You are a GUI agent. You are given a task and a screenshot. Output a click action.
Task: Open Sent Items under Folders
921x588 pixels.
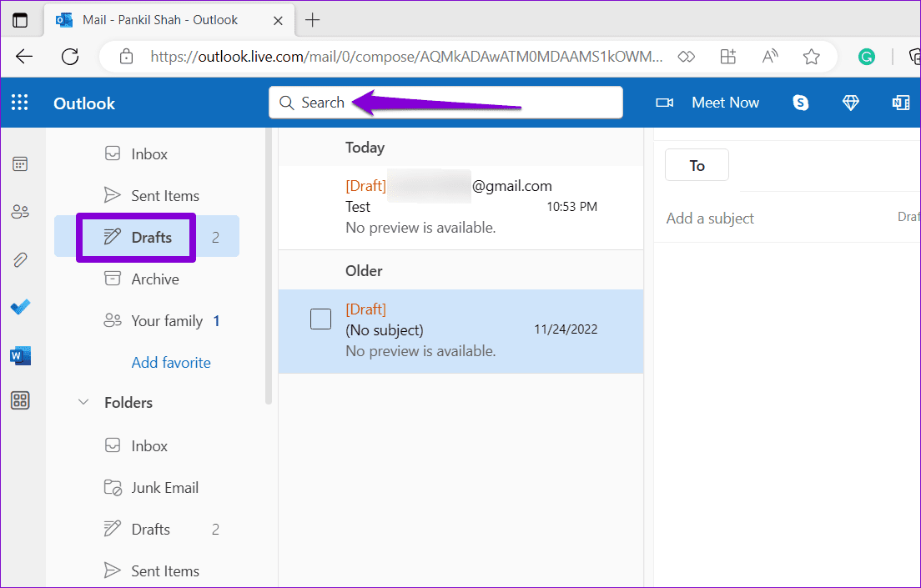(x=147, y=571)
